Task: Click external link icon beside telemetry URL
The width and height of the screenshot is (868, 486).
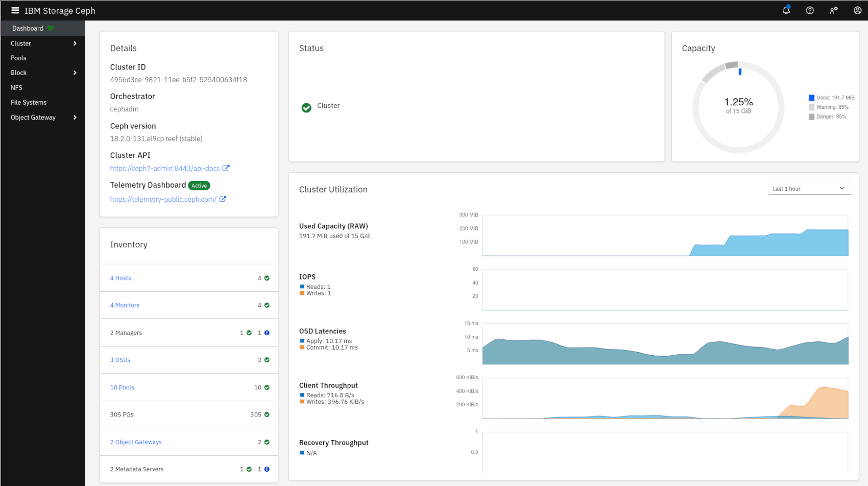Action: [x=223, y=199]
